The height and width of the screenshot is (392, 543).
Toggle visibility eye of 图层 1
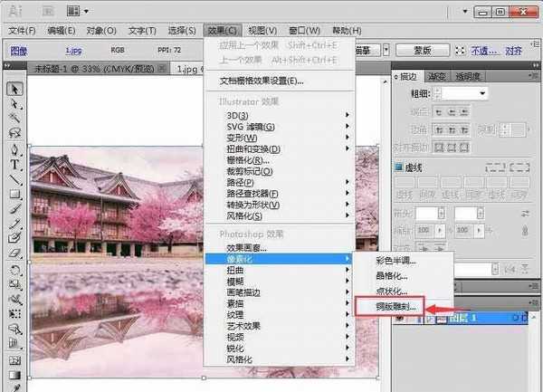tap(399, 318)
